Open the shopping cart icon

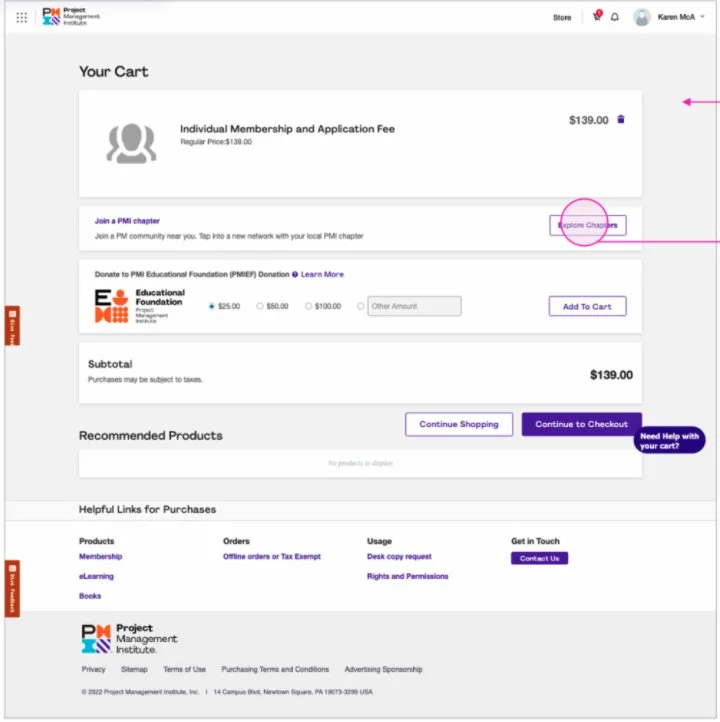(x=597, y=16)
